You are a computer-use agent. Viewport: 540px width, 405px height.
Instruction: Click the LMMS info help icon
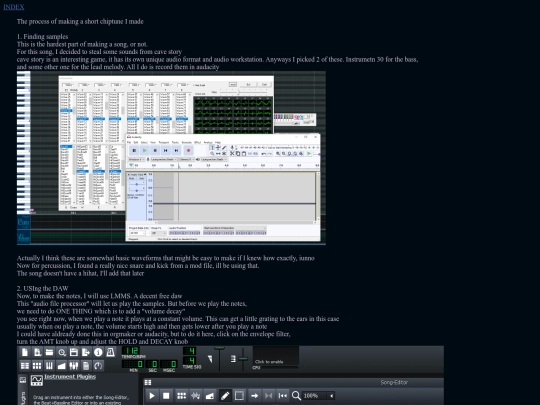98,352
